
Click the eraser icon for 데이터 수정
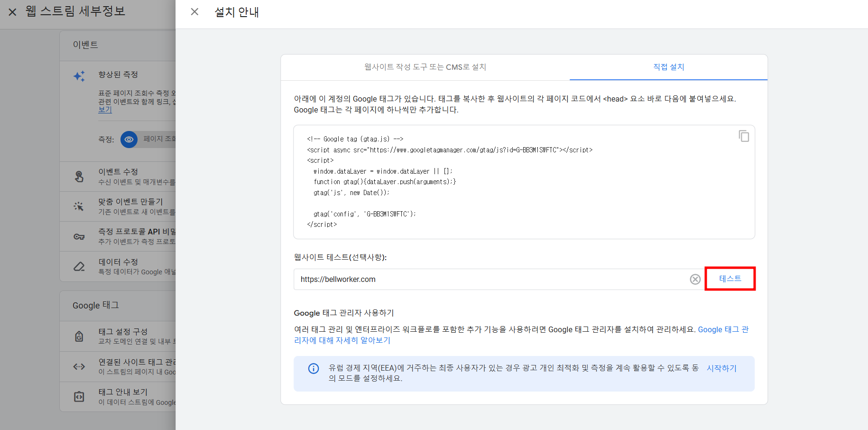click(79, 266)
